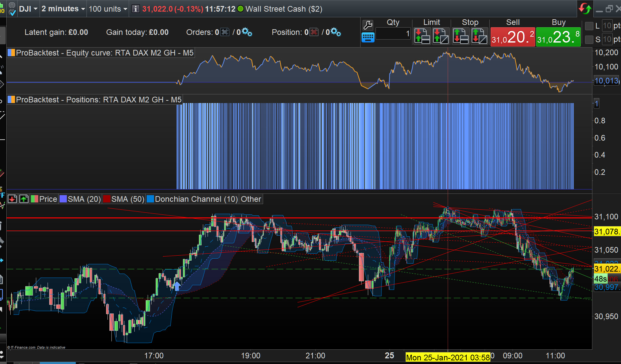Image resolution: width=621 pixels, height=364 pixels.
Task: Cancel all orders with the X icon
Action: tap(225, 32)
